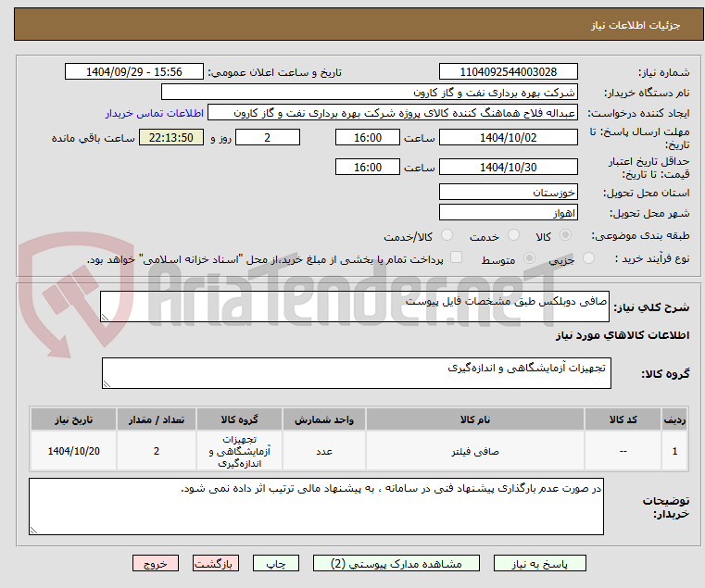
Task: Click the 'نام کالا' column header
Action: pos(475,419)
